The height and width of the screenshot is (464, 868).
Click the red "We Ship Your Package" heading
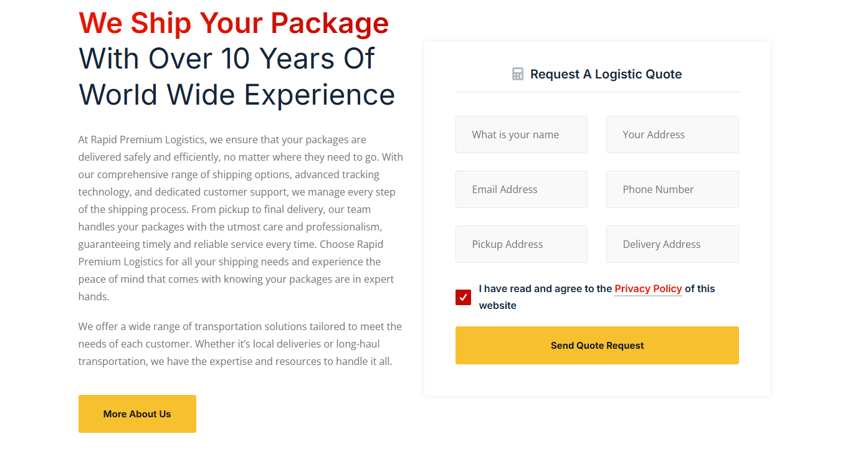point(234,23)
